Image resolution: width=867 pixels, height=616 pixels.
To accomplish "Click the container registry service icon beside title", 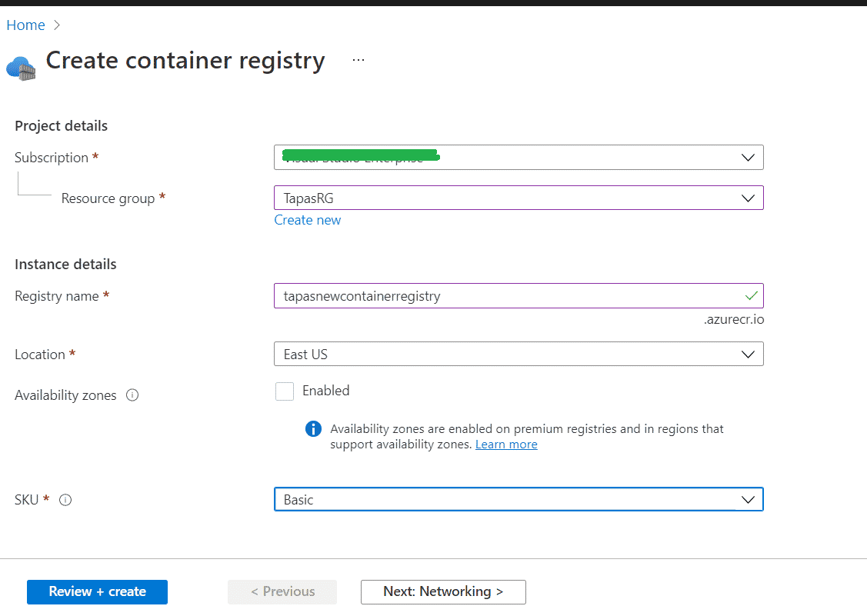I will 20,68.
